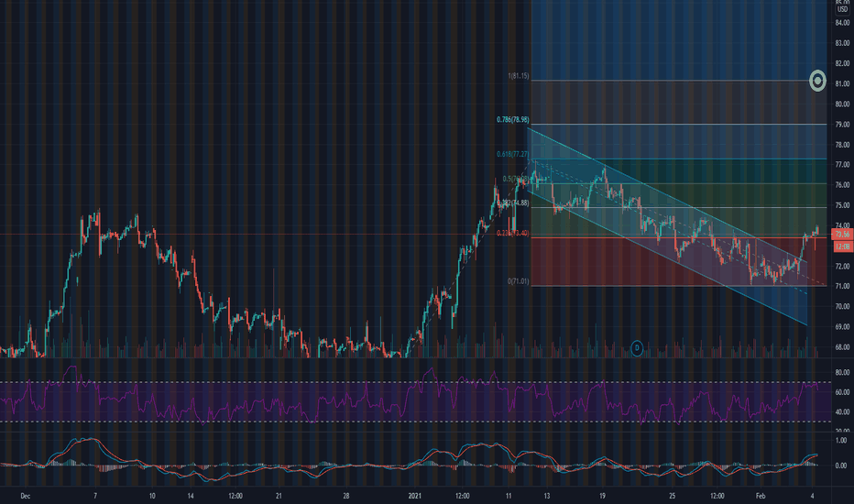Click the target bullseye icon near 81.00
The height and width of the screenshot is (504, 854).
[817, 81]
